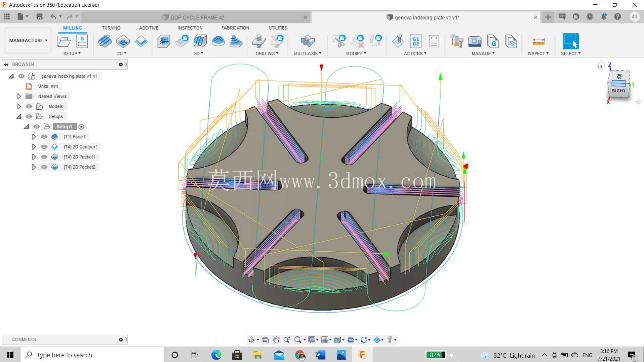This screenshot has width=644, height=362.
Task: Switch to the ADDITIVE tab
Action: tap(149, 28)
